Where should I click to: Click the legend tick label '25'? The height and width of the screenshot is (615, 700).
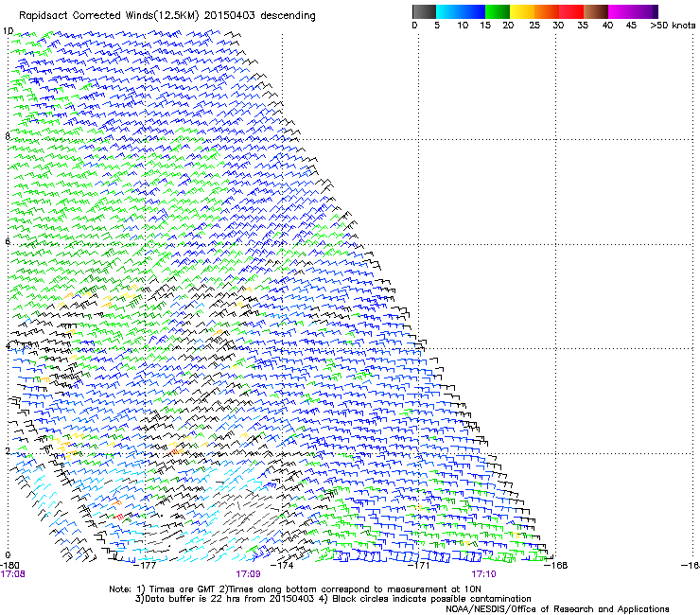[534, 26]
